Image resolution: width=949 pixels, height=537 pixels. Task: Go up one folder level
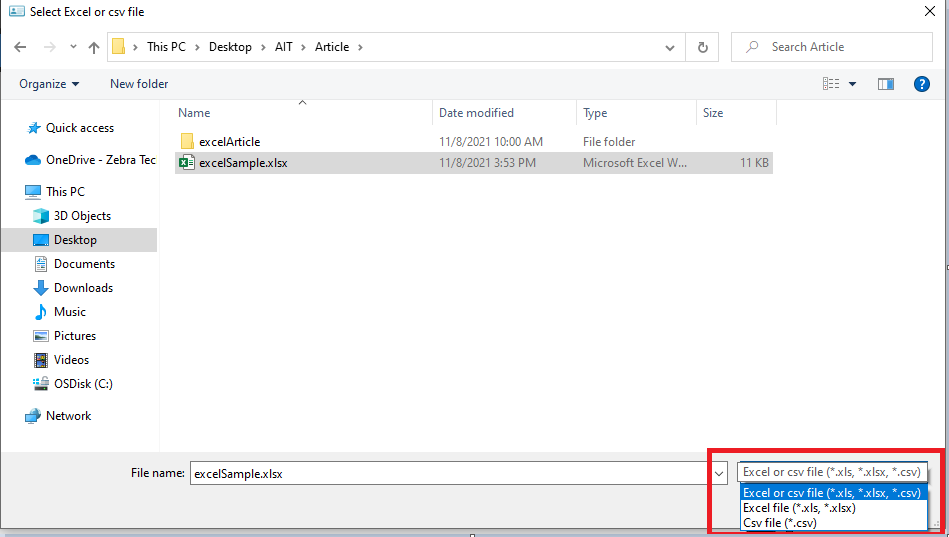pyautogui.click(x=94, y=47)
